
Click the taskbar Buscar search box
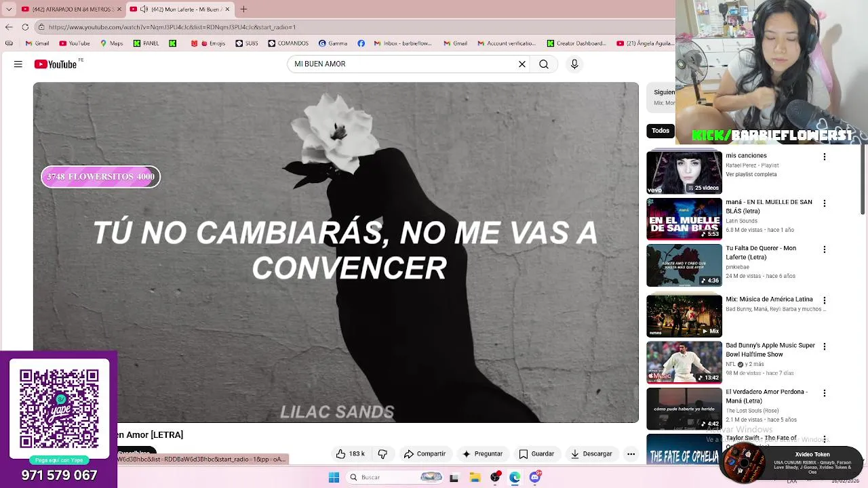395,477
